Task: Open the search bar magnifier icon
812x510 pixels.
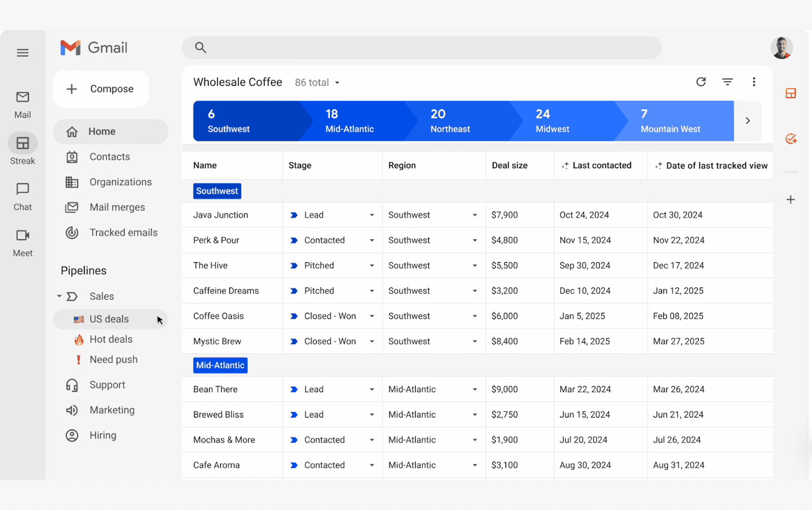Action: (x=200, y=47)
